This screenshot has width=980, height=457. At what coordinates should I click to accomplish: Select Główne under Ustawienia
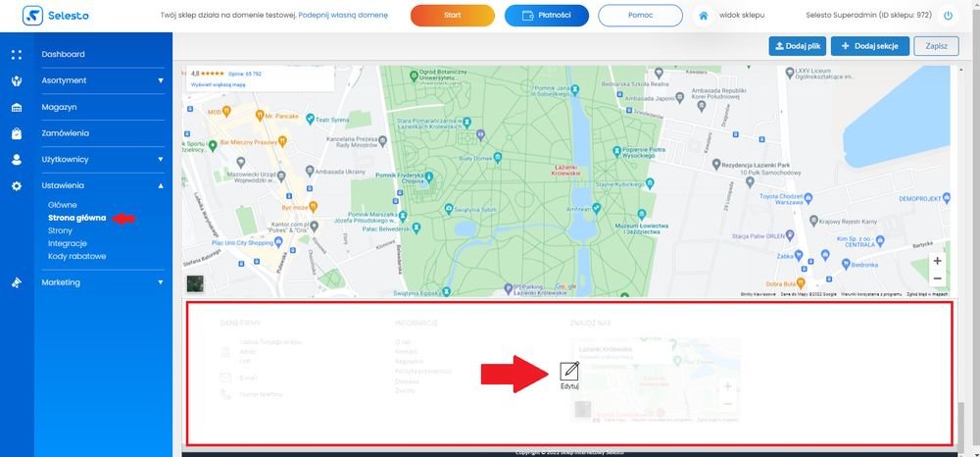point(63,205)
